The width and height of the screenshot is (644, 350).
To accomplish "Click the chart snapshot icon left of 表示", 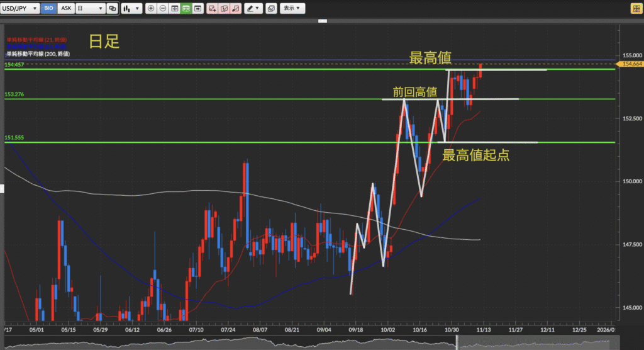I will pos(271,9).
